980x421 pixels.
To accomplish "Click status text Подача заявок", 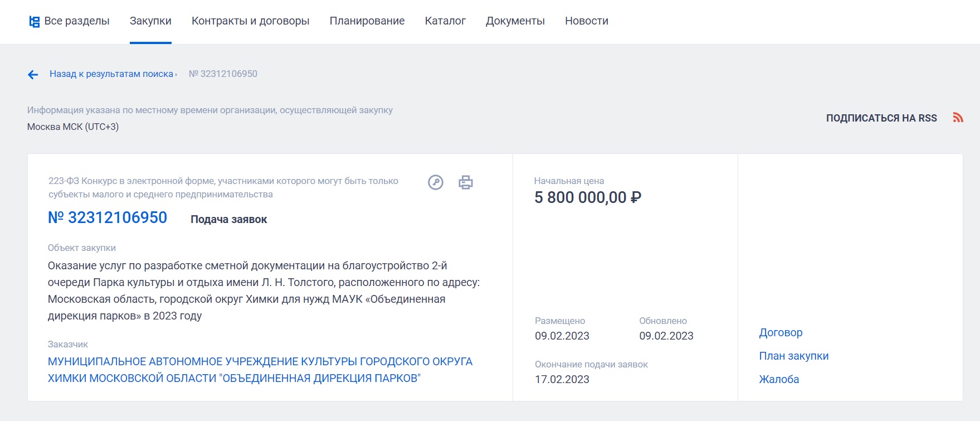I will 229,220.
